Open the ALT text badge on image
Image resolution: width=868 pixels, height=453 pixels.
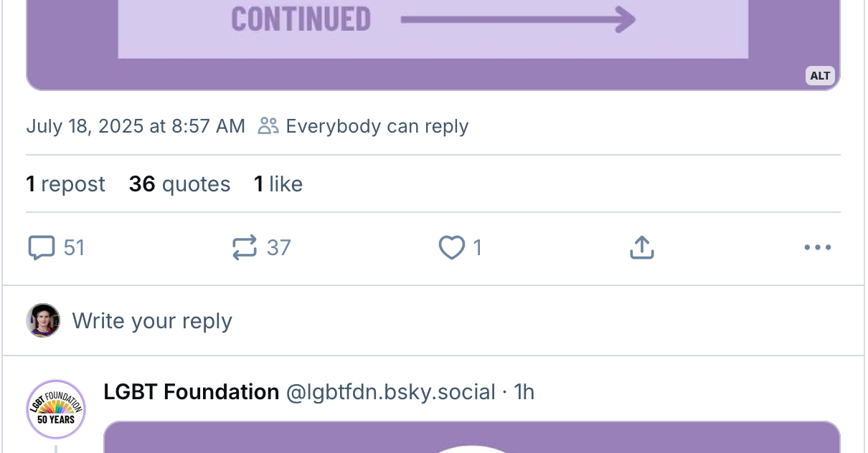820,76
